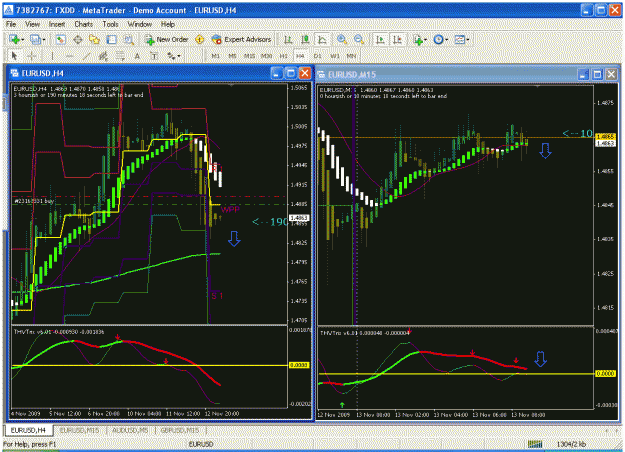Select the EURUSD,H4 bottom tab
The width and height of the screenshot is (625, 452).
[x=28, y=430]
